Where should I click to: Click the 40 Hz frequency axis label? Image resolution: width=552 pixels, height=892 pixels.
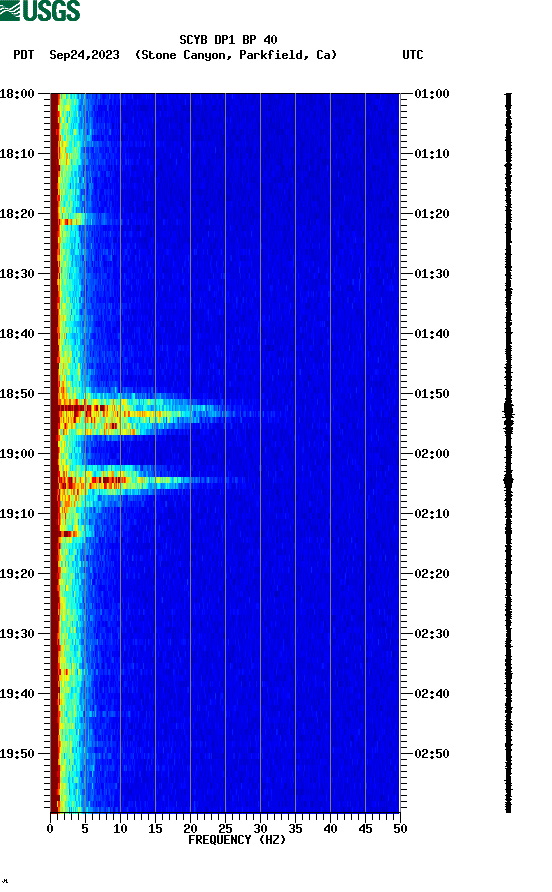tap(331, 829)
